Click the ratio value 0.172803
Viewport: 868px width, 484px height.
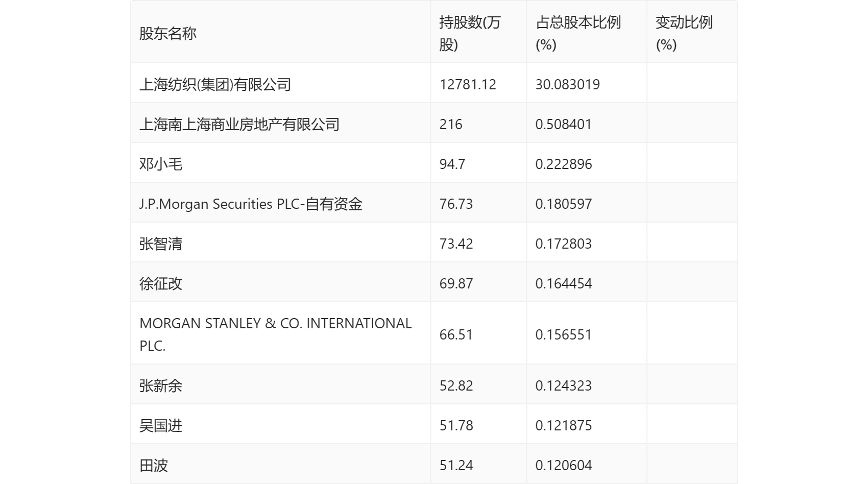tap(564, 244)
